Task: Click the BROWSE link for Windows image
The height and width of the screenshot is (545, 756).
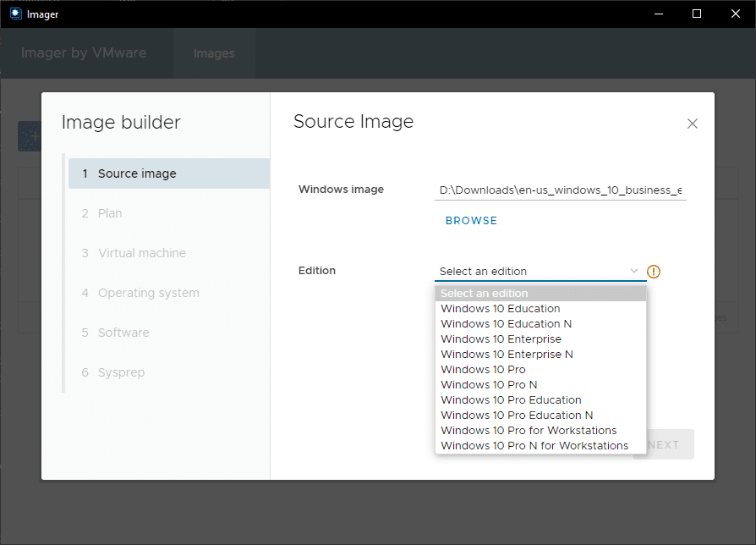Action: [x=471, y=221]
